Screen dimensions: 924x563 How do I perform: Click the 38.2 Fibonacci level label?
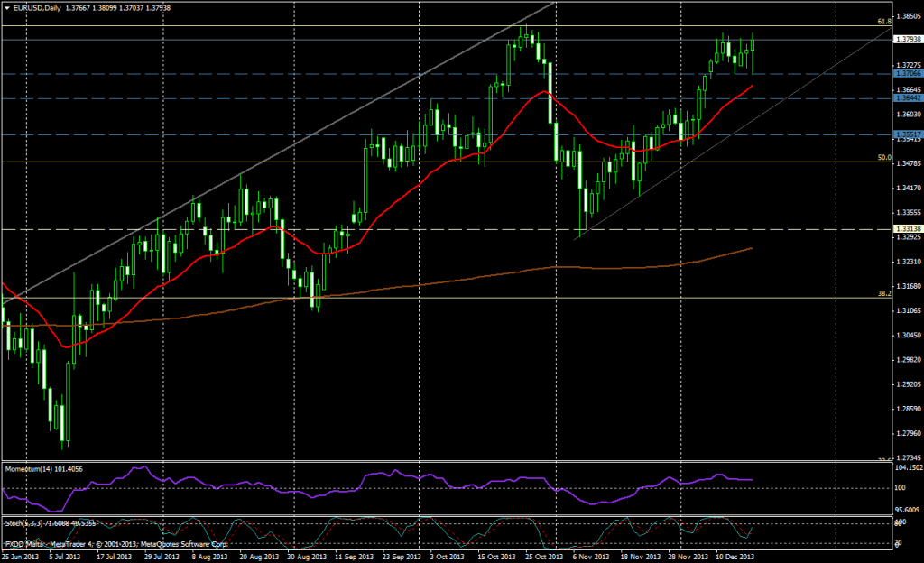coord(884,293)
